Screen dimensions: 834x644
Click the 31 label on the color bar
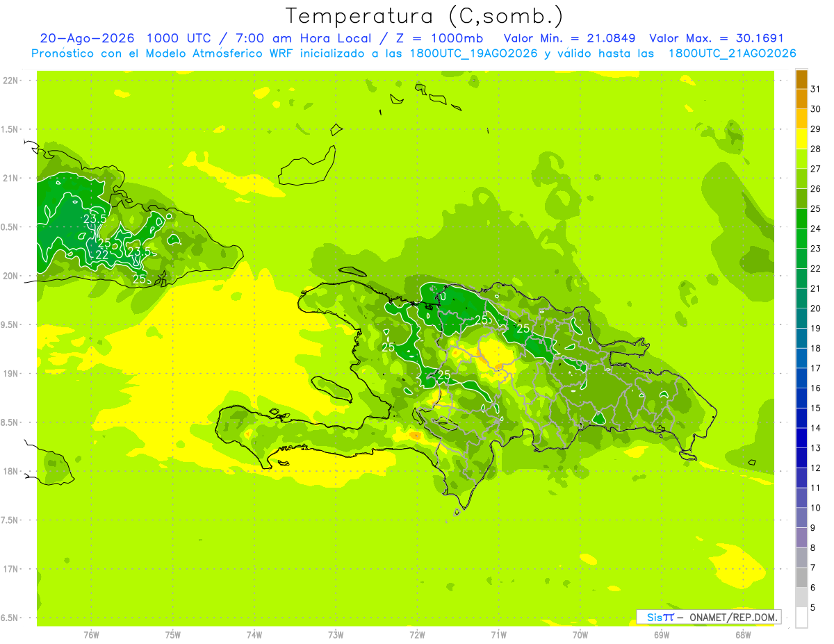click(816, 89)
